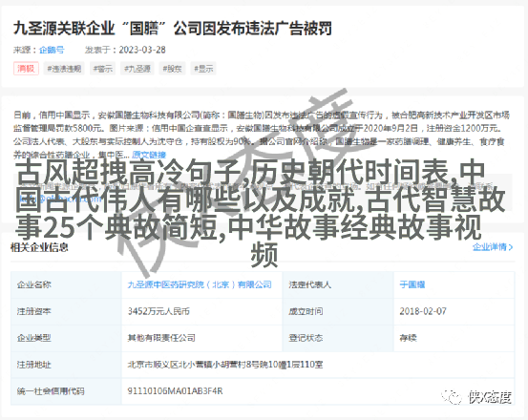Open legal representative 于国福 link
Image resolution: width=528 pixels, height=420 pixels.
pos(412,284)
